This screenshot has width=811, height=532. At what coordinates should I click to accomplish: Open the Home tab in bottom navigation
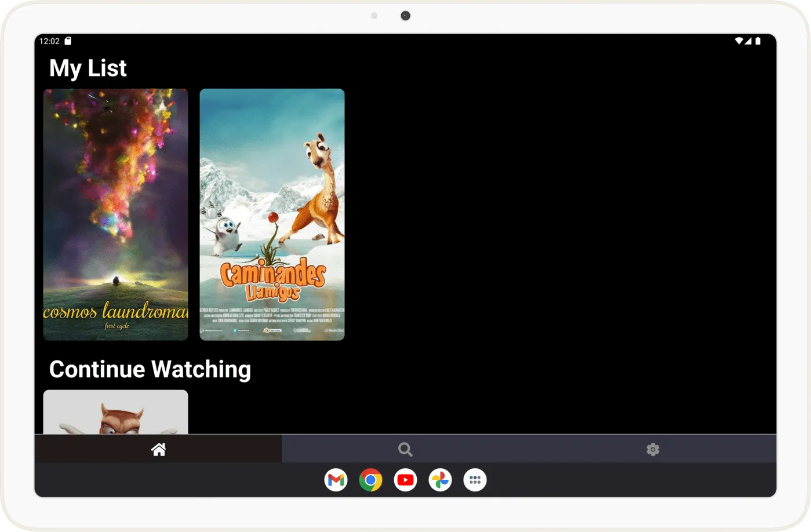point(158,449)
